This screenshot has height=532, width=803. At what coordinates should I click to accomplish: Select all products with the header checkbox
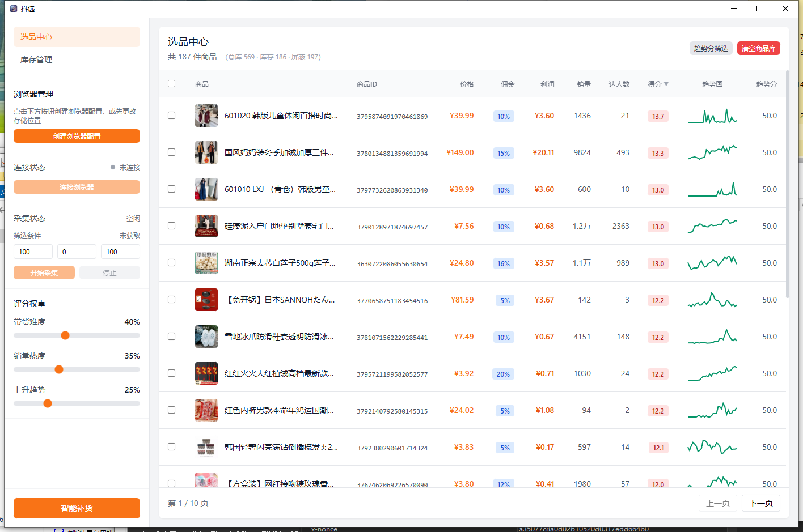pos(172,83)
